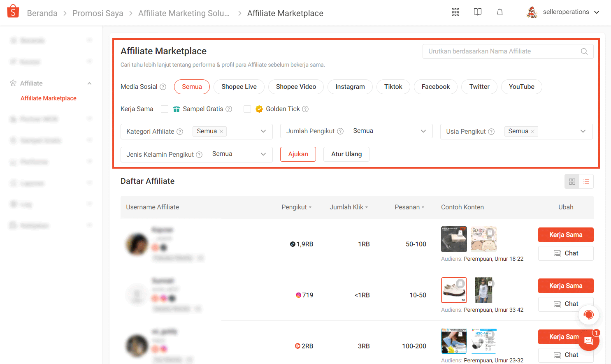Image resolution: width=611 pixels, height=364 pixels.
Task: Open the apps grid icon in top bar
Action: tap(455, 12)
